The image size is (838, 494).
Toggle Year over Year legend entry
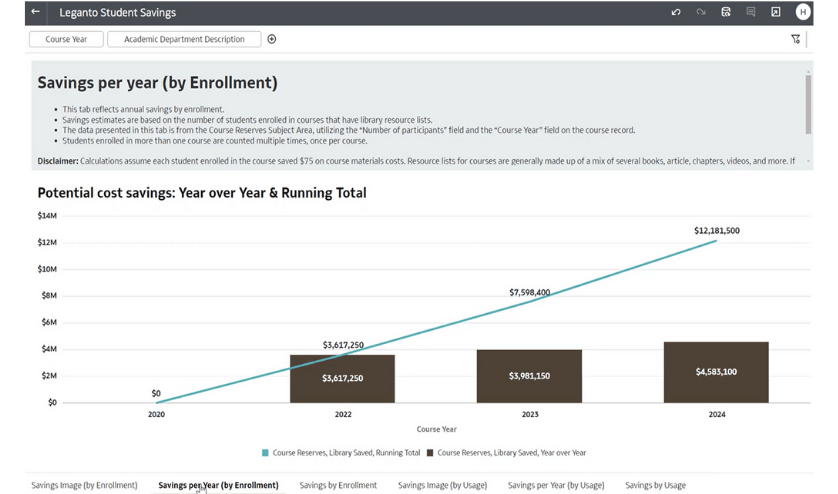[x=506, y=453]
